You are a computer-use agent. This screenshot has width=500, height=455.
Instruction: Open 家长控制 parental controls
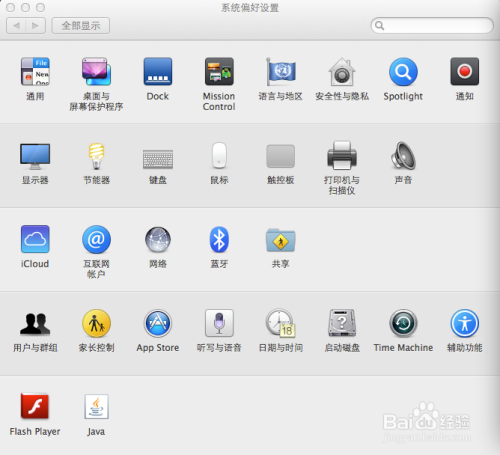point(96,323)
